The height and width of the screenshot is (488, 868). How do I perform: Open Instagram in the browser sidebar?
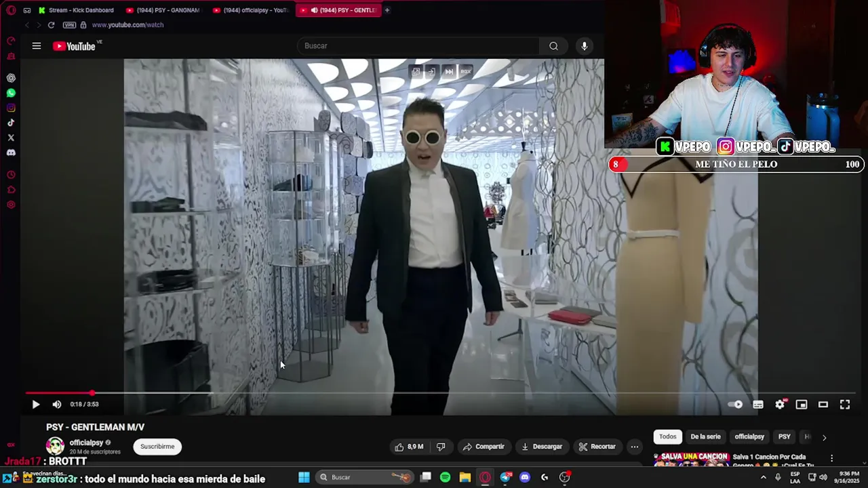[x=11, y=108]
